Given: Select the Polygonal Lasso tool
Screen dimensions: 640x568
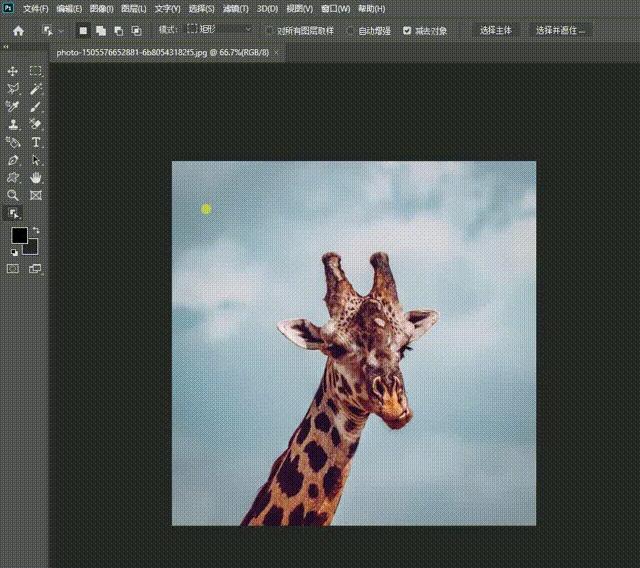Looking at the screenshot, I should click(13, 89).
